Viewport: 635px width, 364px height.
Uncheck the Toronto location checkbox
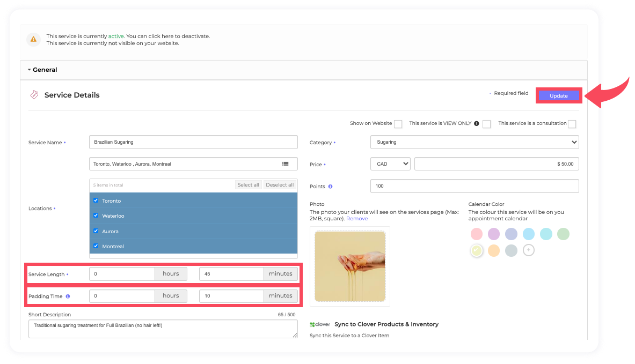(x=96, y=200)
